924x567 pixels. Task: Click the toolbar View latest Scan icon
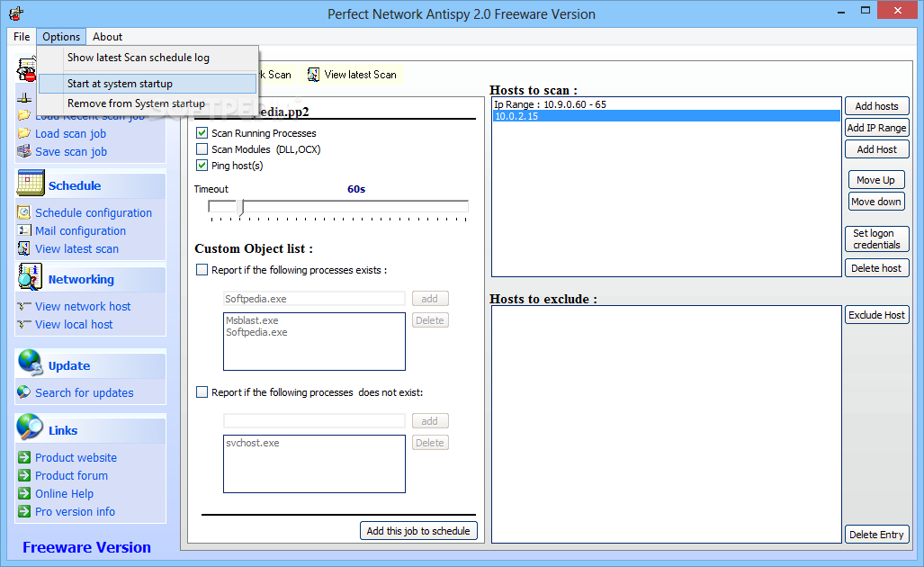click(x=313, y=75)
